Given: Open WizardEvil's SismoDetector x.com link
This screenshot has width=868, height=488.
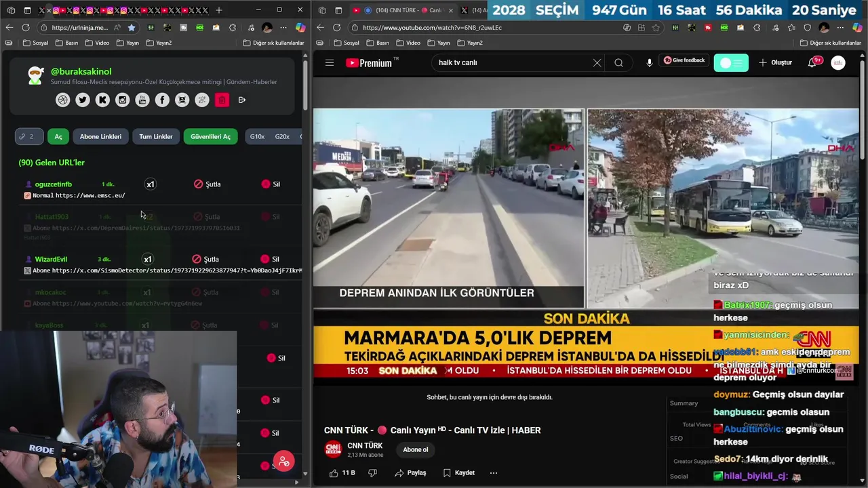Looking at the screenshot, I should [x=177, y=270].
